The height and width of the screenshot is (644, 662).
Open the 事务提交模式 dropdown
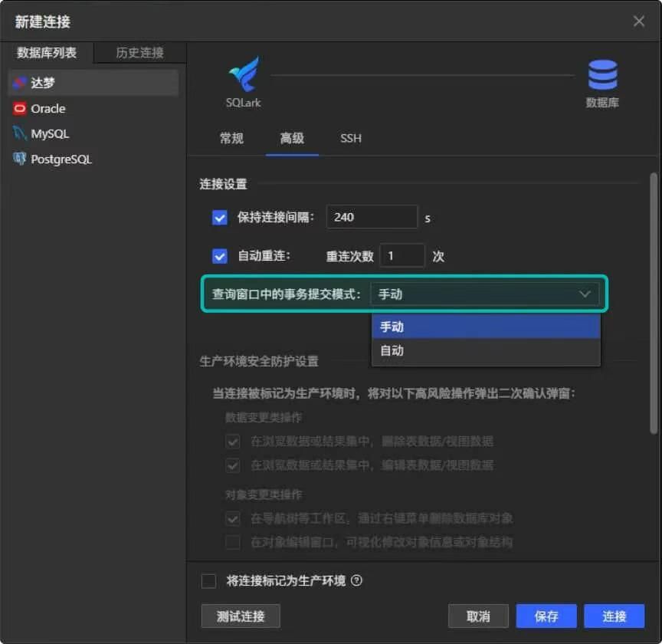tap(484, 294)
